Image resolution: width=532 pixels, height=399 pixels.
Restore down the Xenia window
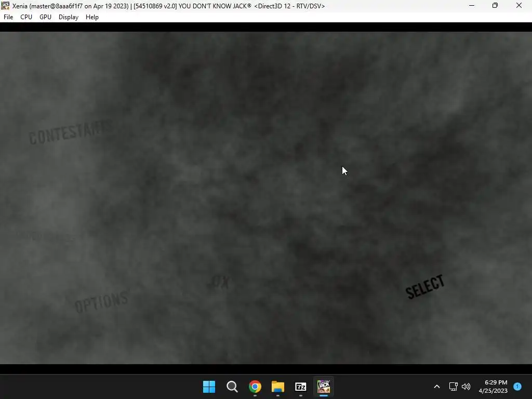click(x=495, y=6)
